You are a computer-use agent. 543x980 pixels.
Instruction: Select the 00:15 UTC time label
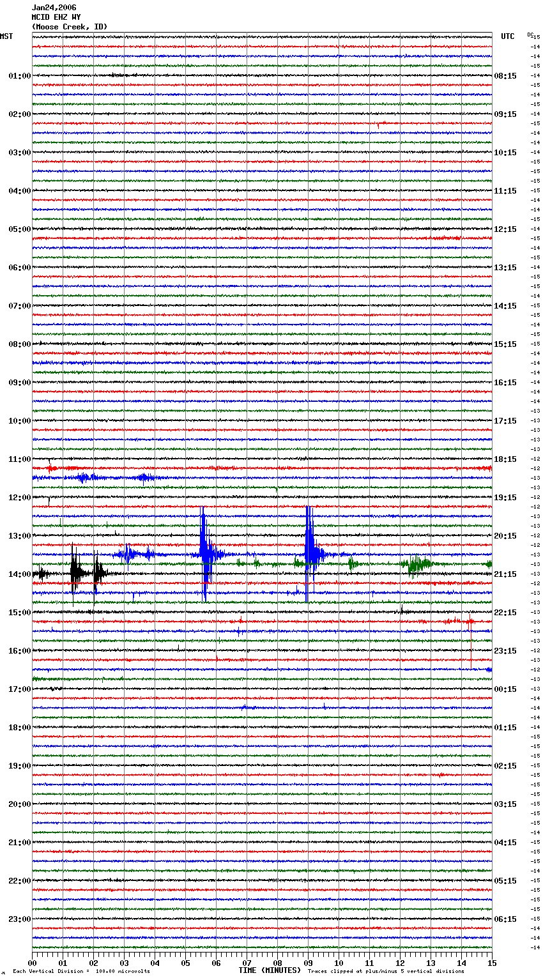click(x=505, y=689)
